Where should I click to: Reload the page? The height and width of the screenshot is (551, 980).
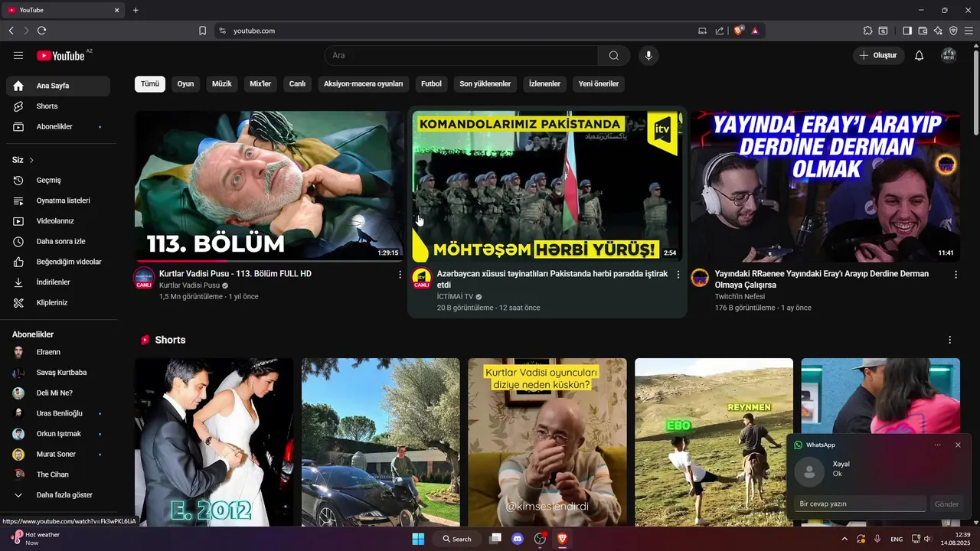(41, 31)
